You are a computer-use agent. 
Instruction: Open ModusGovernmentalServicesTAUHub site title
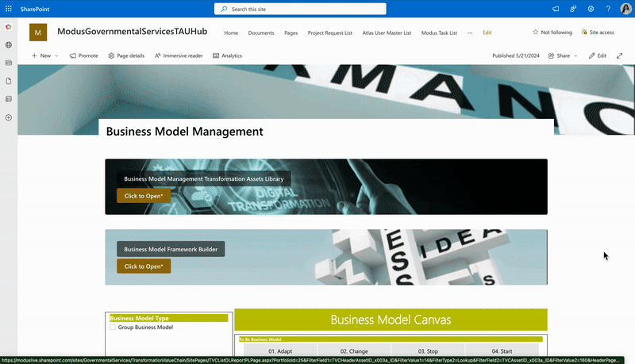click(x=132, y=32)
